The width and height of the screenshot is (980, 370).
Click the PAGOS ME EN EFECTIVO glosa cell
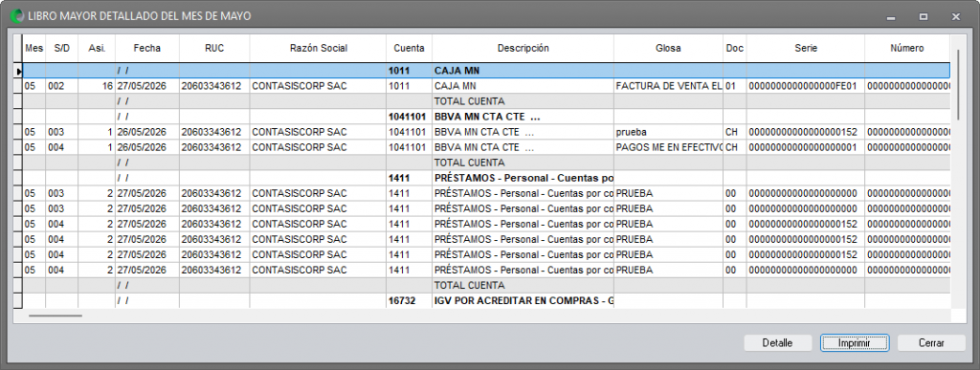tap(668, 147)
